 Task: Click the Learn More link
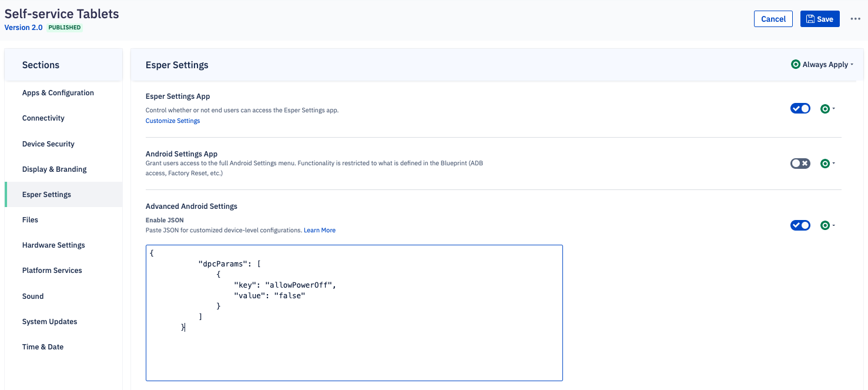coord(320,230)
